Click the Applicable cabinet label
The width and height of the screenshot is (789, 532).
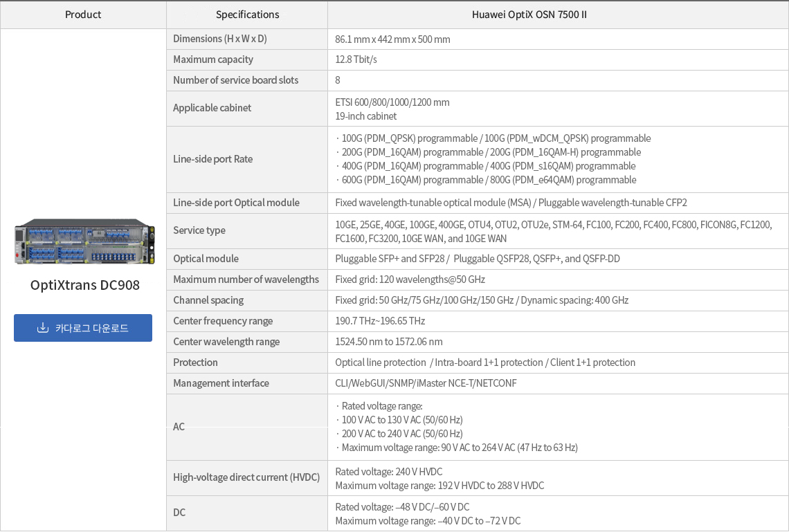(212, 108)
